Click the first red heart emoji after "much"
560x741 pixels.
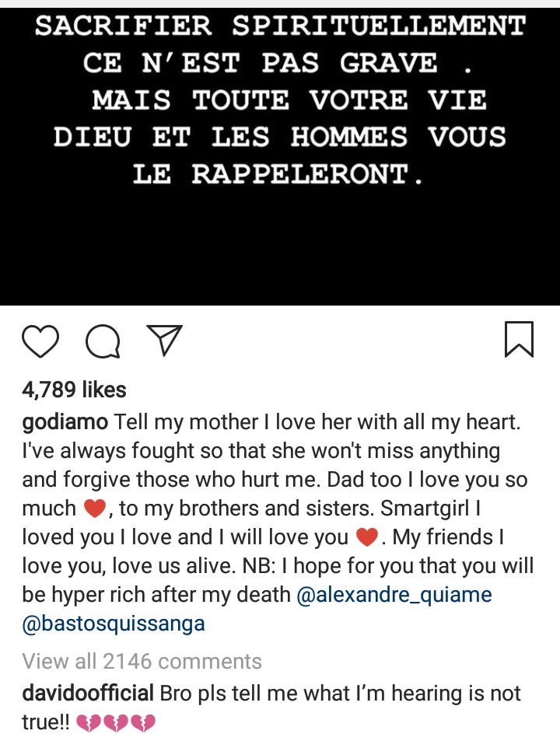[x=93, y=509]
